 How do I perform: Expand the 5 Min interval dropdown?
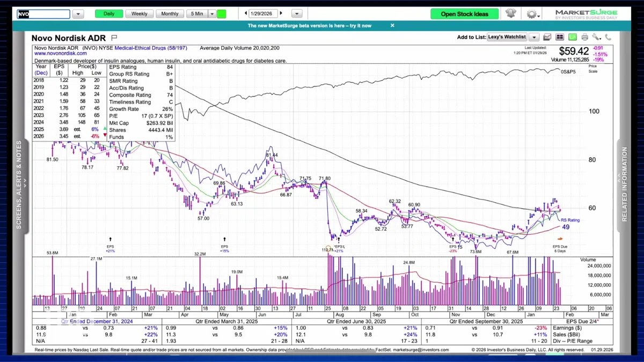tap(212, 14)
